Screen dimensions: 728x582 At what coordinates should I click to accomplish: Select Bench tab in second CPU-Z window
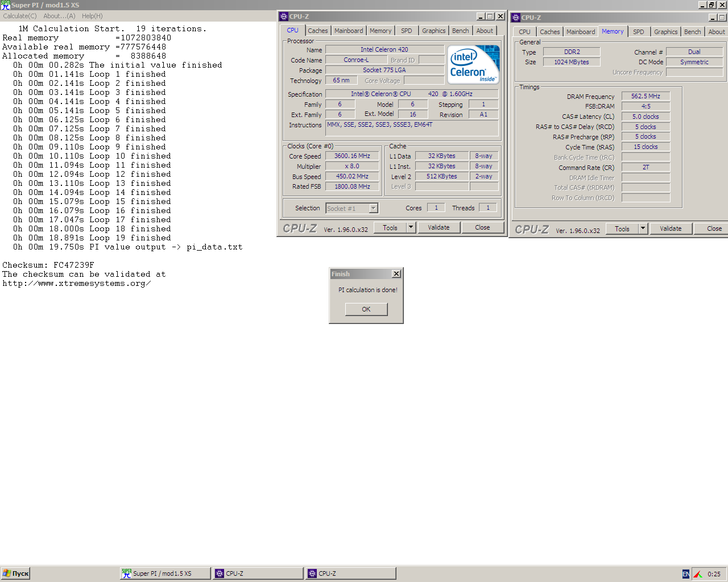(x=693, y=32)
